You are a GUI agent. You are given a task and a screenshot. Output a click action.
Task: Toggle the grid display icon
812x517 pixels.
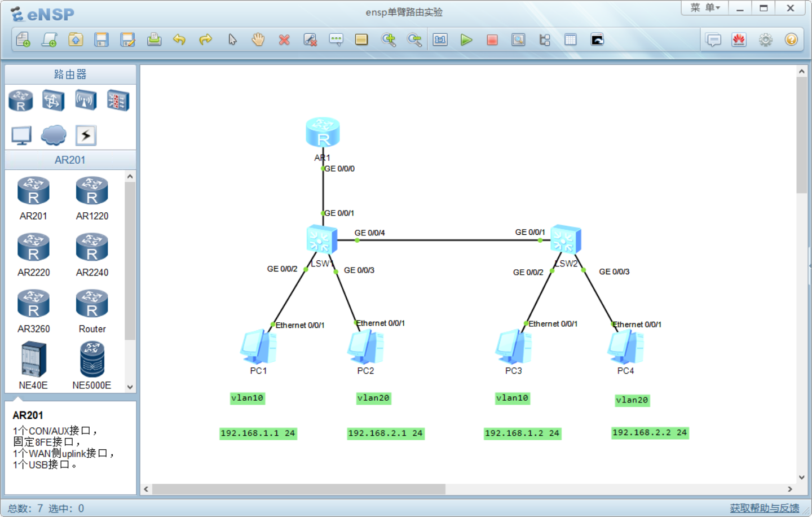click(x=571, y=40)
